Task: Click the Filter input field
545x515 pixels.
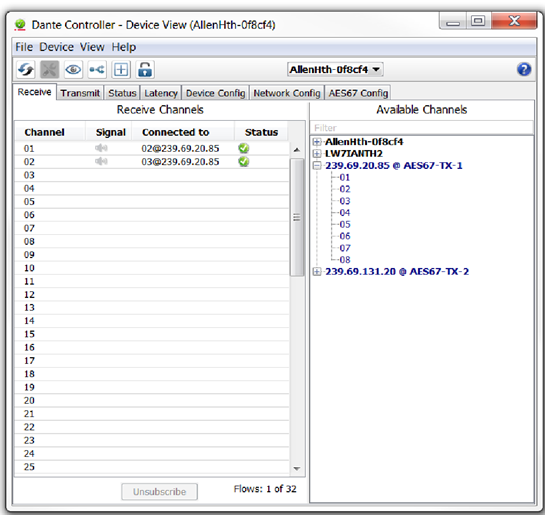Action: click(422, 128)
